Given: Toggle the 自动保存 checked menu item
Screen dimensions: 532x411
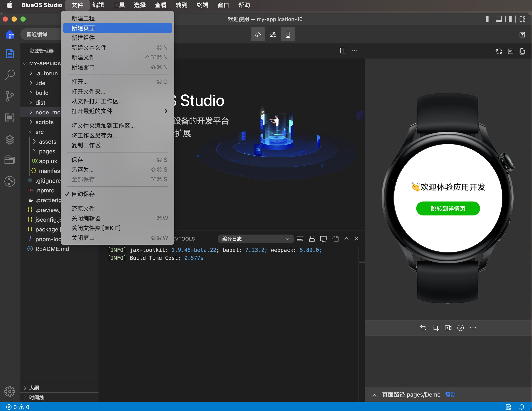Looking at the screenshot, I should 117,194.
